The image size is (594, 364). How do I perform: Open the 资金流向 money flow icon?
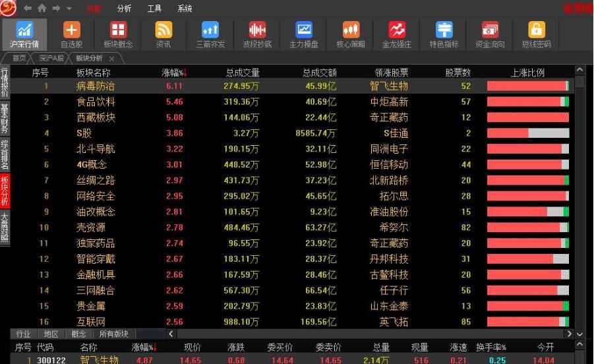tap(490, 34)
